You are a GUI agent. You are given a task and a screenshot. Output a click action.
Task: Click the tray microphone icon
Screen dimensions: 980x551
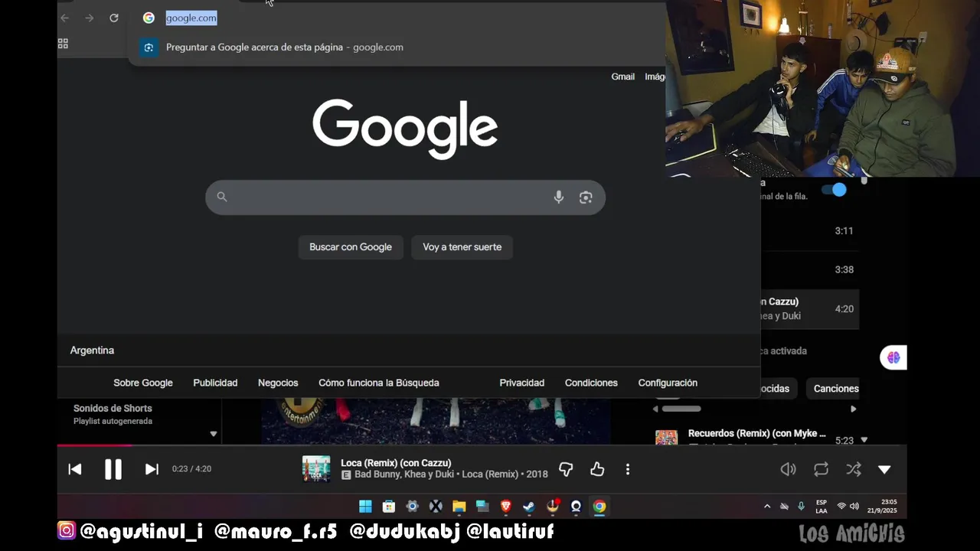tap(801, 506)
